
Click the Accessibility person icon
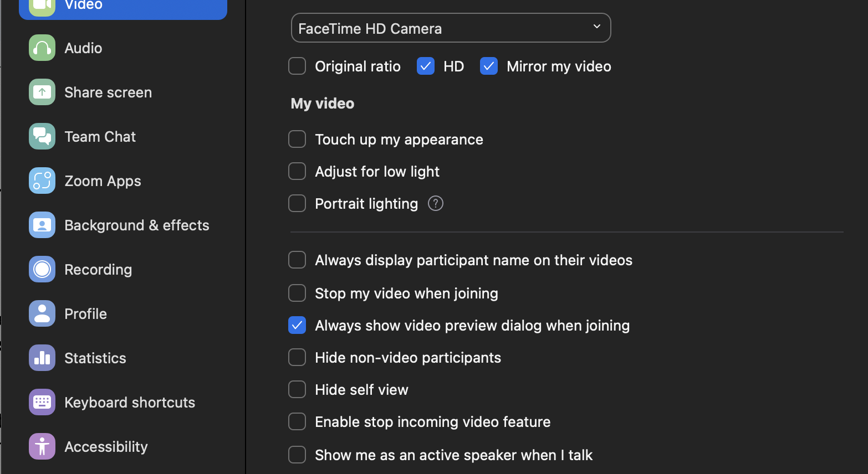[x=42, y=446]
